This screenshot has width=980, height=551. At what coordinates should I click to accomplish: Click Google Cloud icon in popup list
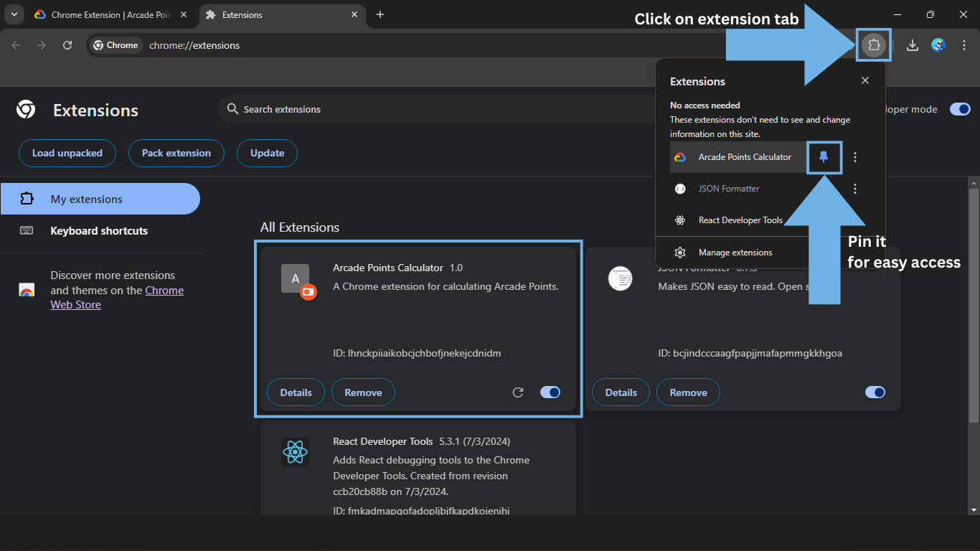point(680,157)
